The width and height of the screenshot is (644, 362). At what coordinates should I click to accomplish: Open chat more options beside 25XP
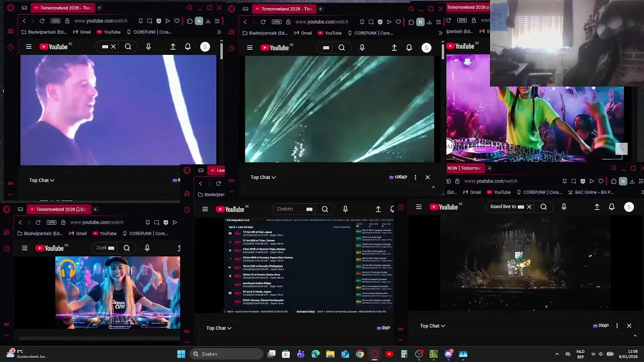click(617, 326)
